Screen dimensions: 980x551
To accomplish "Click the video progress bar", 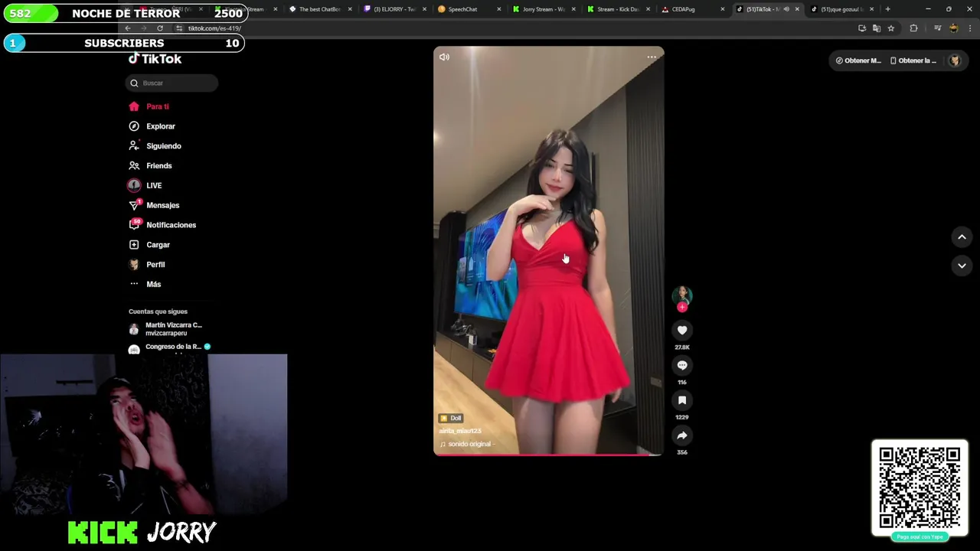I will pos(548,455).
